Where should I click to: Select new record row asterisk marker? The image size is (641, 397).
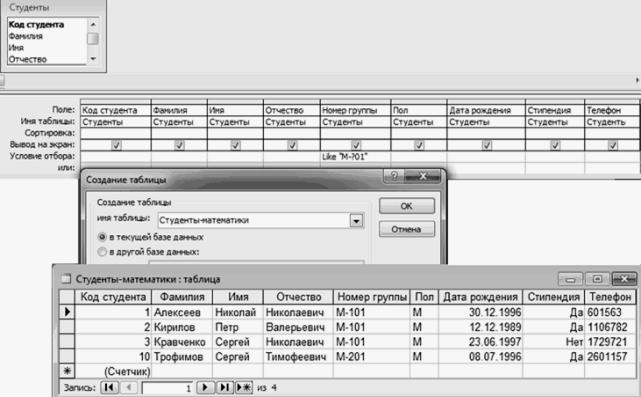67,371
